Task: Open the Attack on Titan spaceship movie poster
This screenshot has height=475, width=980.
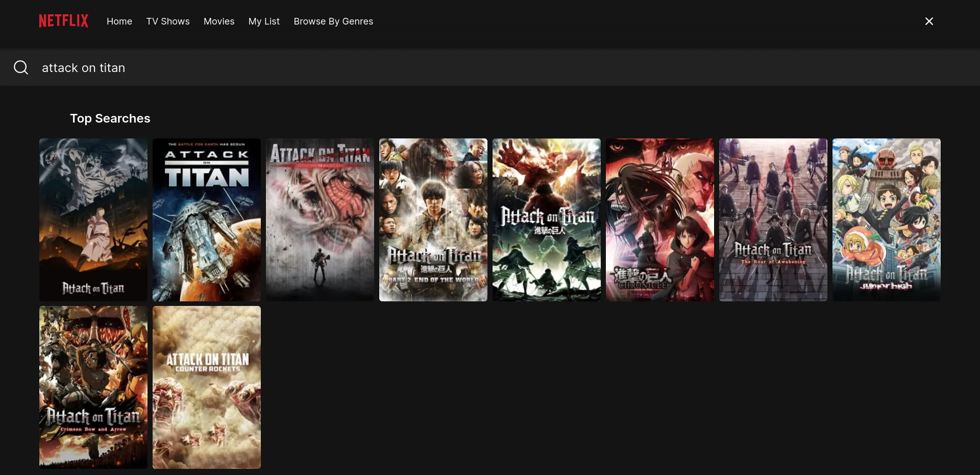Action: click(x=207, y=220)
